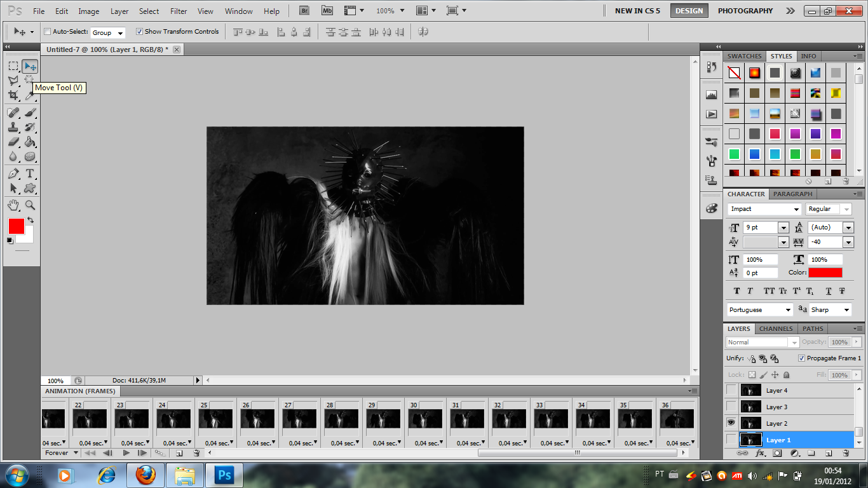Image resolution: width=868 pixels, height=488 pixels.
Task: Switch to the Paragraph tab
Action: pyautogui.click(x=793, y=194)
